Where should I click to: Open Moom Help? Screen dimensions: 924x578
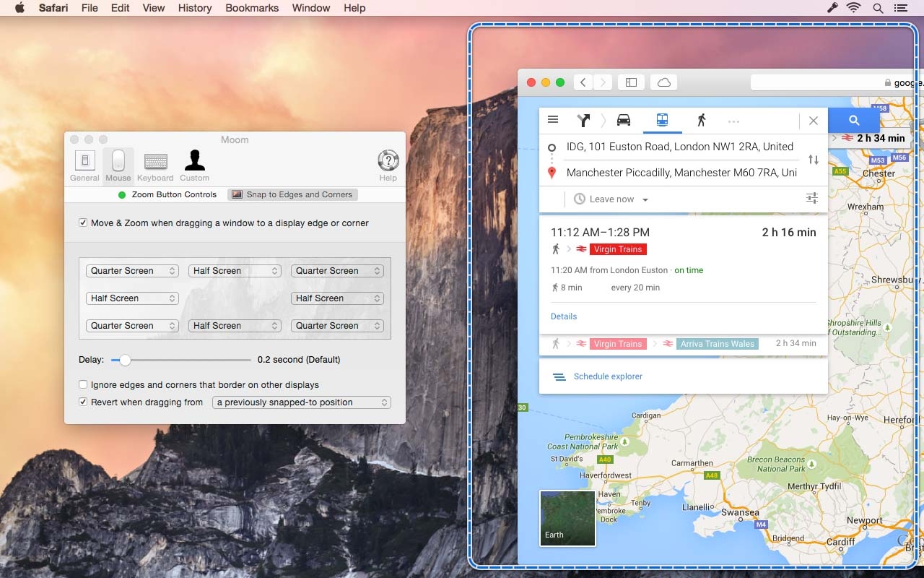coord(388,166)
